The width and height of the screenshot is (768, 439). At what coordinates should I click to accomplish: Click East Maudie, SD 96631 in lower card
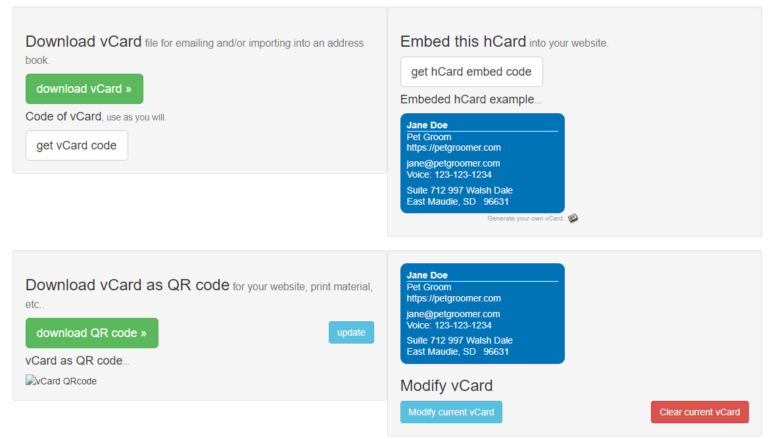pos(457,351)
